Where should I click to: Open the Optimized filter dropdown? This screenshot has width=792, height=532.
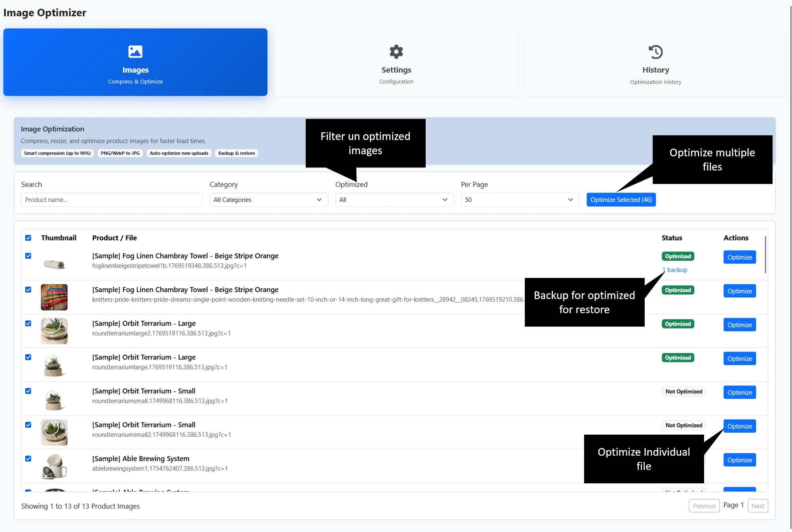pos(394,199)
